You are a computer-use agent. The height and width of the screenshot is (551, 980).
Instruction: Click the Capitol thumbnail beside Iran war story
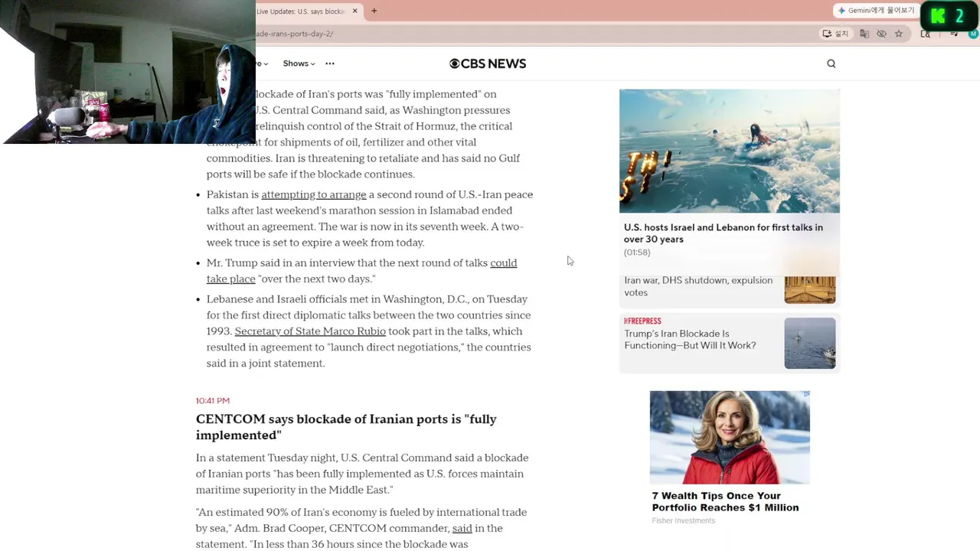click(810, 289)
